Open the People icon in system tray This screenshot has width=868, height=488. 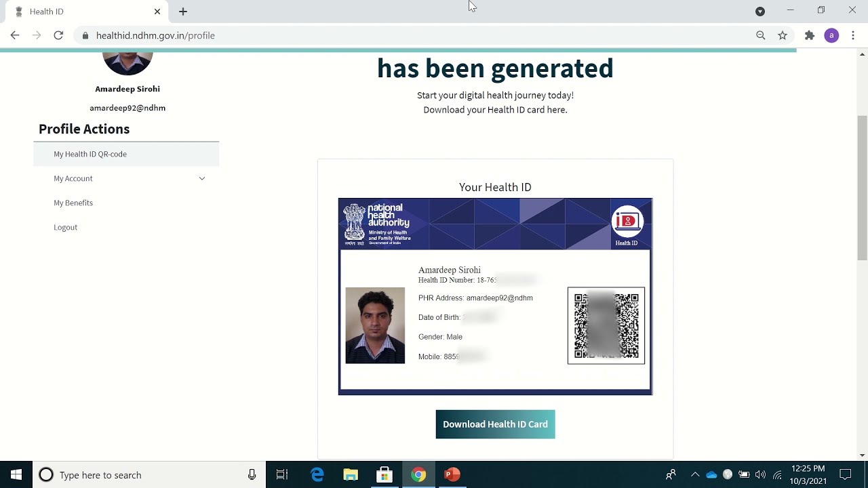click(671, 475)
